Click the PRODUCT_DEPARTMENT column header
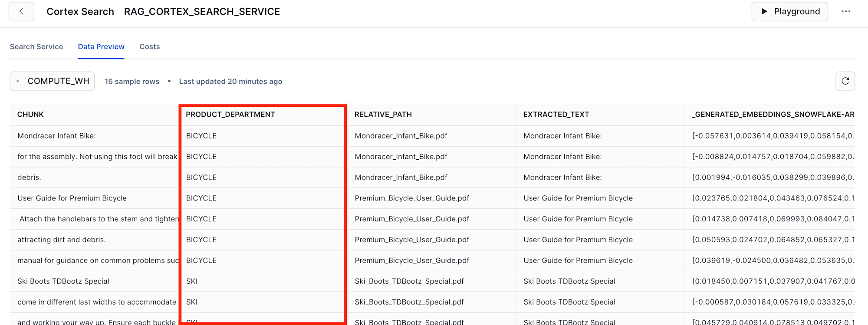868x325 pixels. tap(230, 115)
